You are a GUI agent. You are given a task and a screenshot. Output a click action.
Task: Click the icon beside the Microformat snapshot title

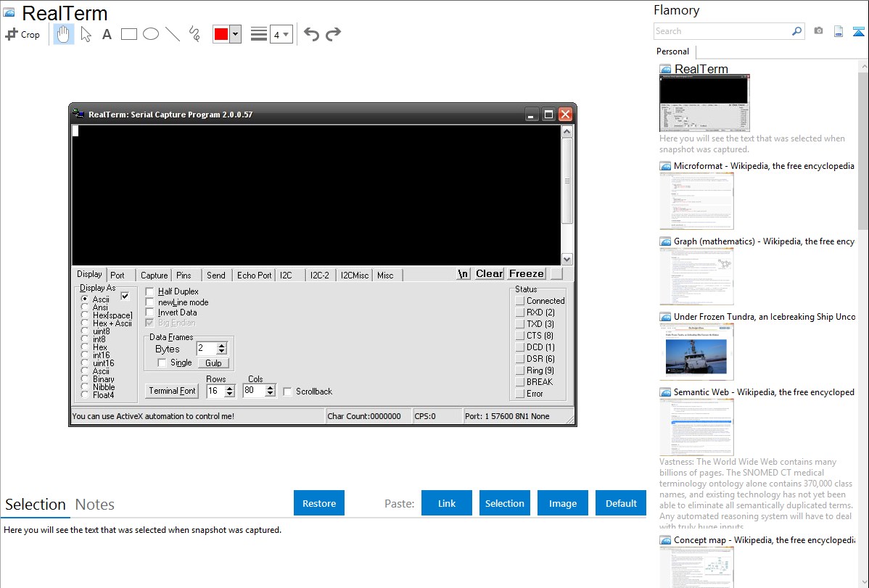pyautogui.click(x=665, y=166)
